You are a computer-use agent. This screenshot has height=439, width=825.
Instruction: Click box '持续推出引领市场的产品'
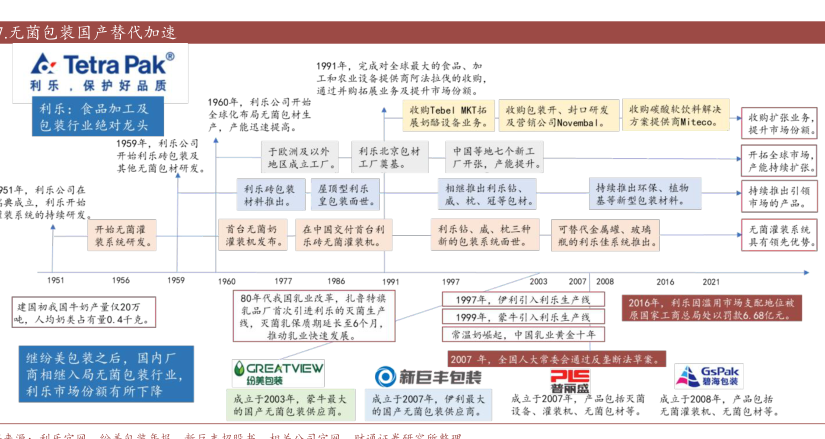779,197
